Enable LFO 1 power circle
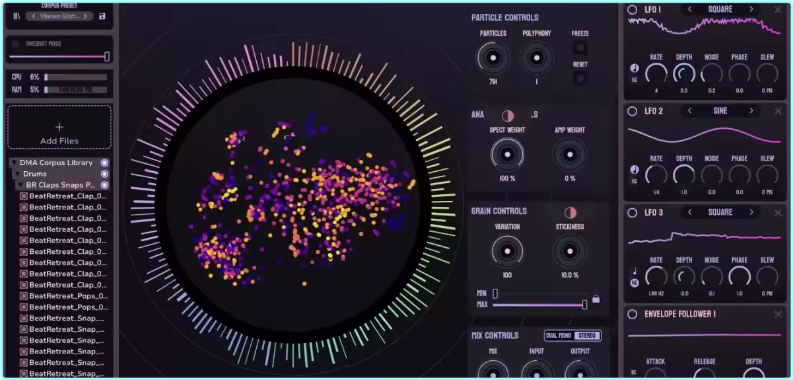Screen dimensions: 793x380 (x=632, y=10)
